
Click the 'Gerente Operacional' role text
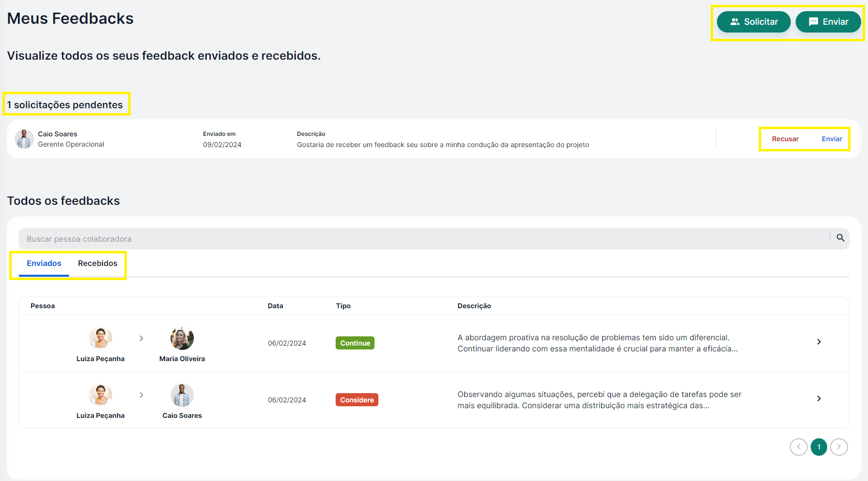coord(71,144)
